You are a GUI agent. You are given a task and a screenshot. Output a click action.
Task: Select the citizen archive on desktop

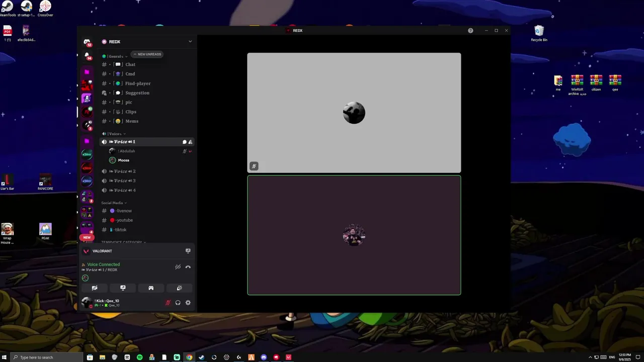click(x=596, y=83)
